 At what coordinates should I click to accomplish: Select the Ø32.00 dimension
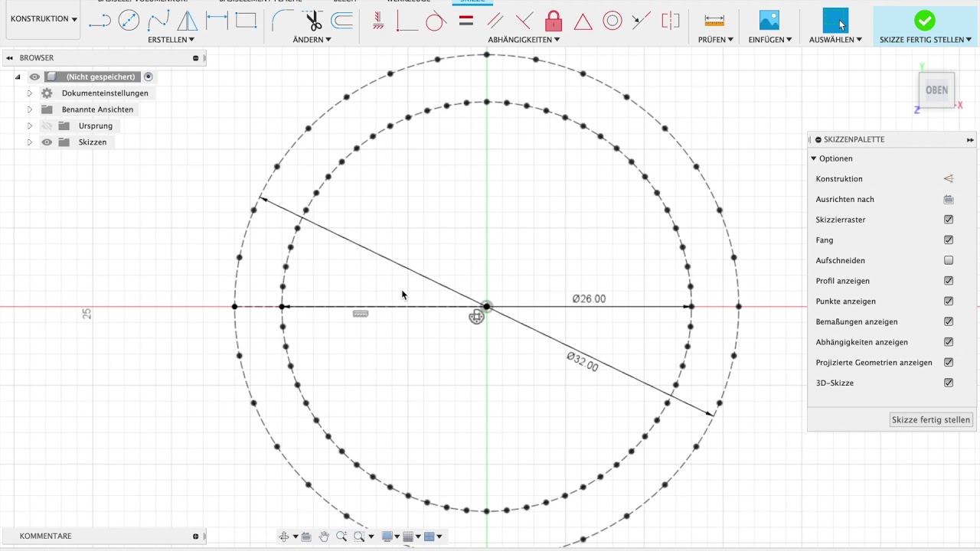click(x=583, y=361)
